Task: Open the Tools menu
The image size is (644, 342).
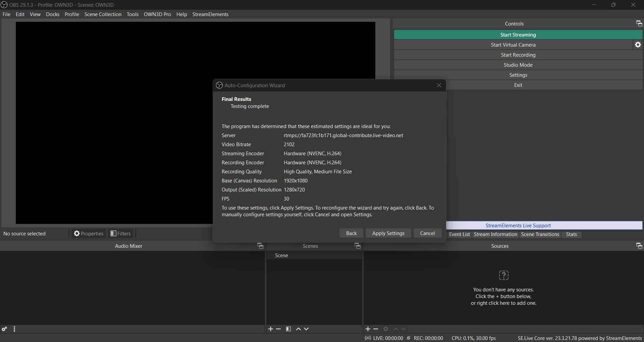Action: 132,14
